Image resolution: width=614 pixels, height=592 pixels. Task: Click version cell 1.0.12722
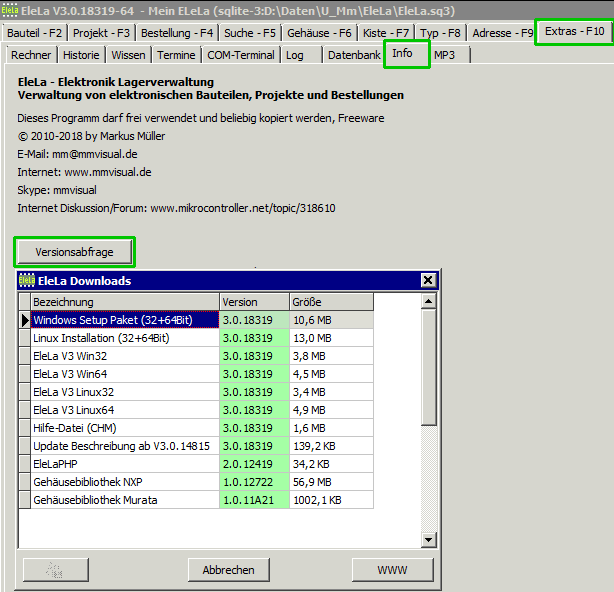click(255, 482)
